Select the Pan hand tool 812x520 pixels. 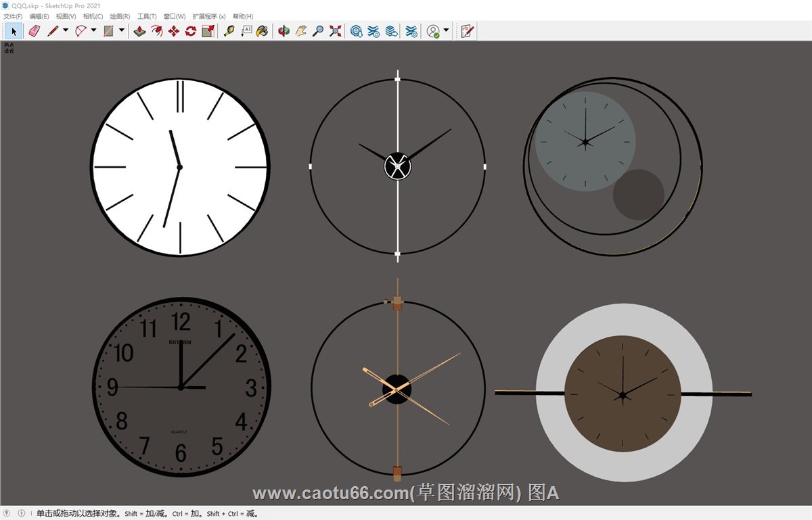click(300, 31)
